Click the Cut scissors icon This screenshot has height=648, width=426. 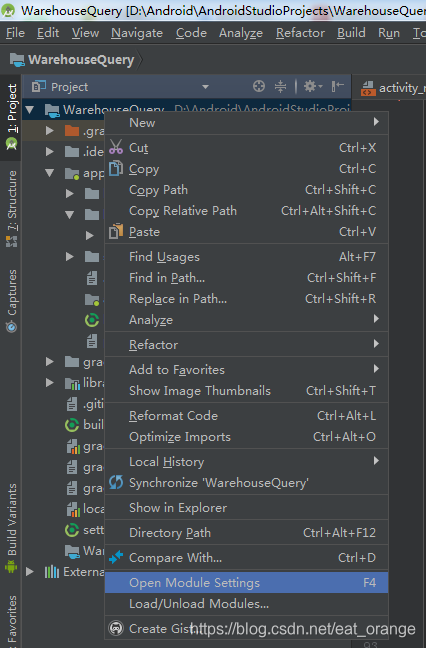point(116,147)
